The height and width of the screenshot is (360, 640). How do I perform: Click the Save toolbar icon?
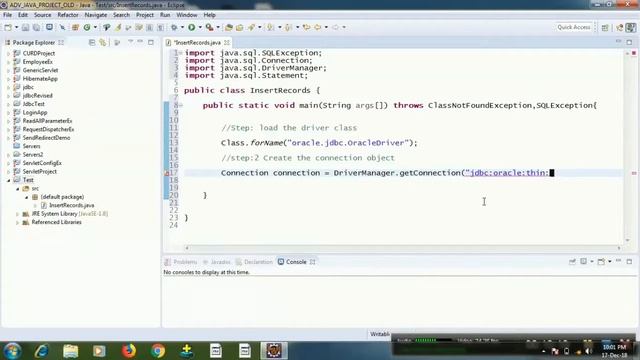25,27
